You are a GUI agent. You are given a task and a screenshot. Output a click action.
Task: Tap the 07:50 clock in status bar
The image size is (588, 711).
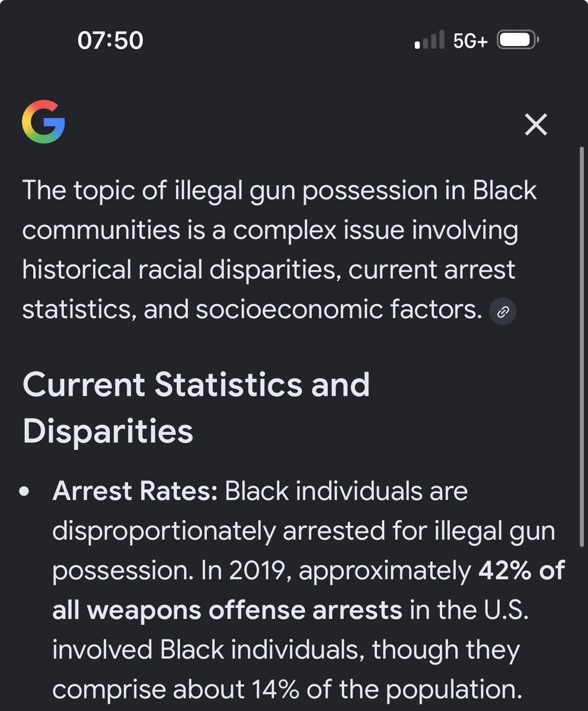click(x=110, y=40)
